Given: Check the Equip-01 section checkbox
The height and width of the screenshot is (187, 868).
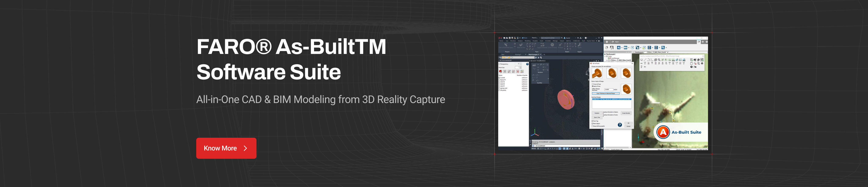Looking at the screenshot, I should pyautogui.click(x=499, y=80).
